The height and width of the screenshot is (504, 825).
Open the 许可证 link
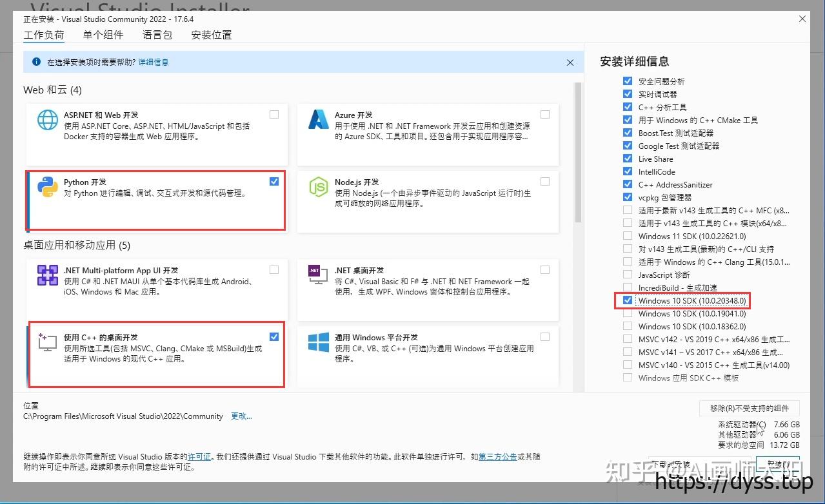[x=199, y=456]
